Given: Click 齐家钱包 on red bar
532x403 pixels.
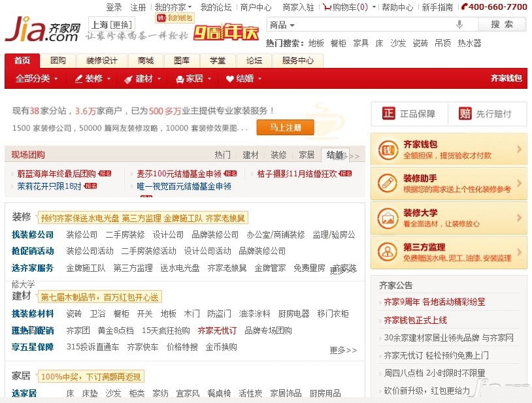Looking at the screenshot, I should click(x=507, y=78).
